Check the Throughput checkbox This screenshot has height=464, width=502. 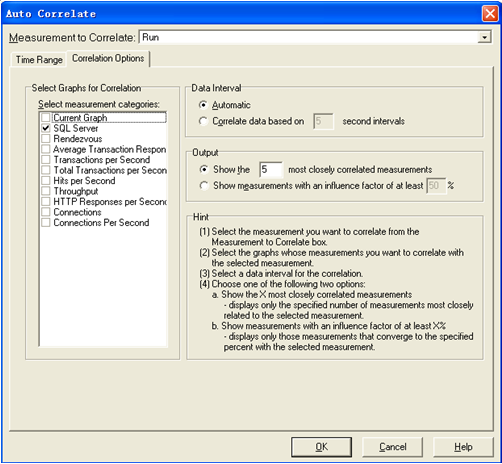click(x=46, y=191)
